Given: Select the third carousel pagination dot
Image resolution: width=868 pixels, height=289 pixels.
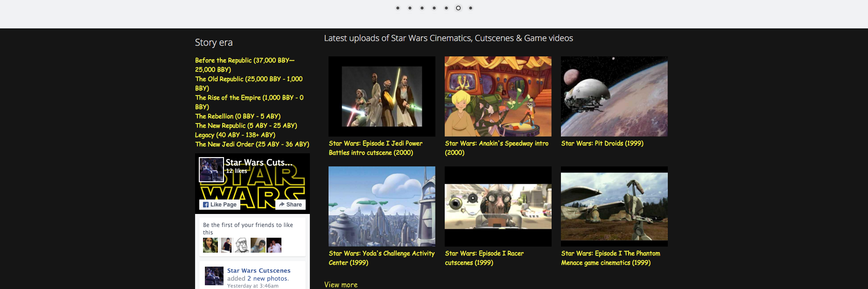Looking at the screenshot, I should (422, 8).
